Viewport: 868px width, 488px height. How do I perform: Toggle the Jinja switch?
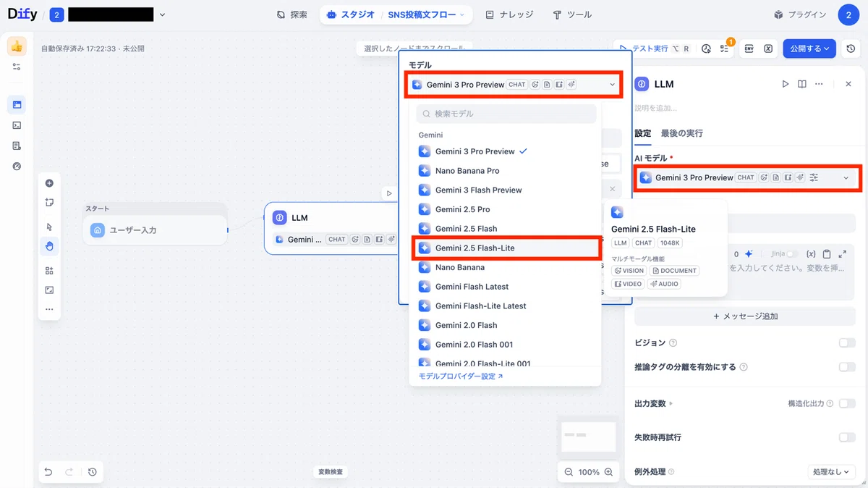click(793, 254)
